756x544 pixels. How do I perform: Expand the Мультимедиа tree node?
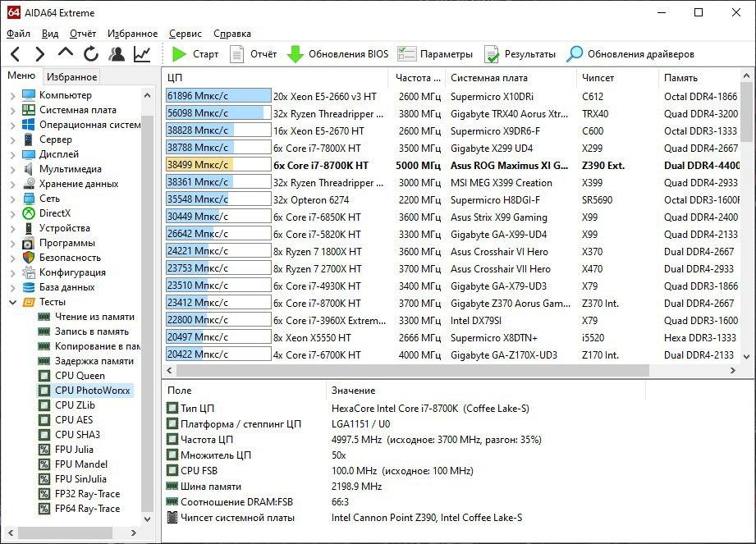click(x=12, y=169)
